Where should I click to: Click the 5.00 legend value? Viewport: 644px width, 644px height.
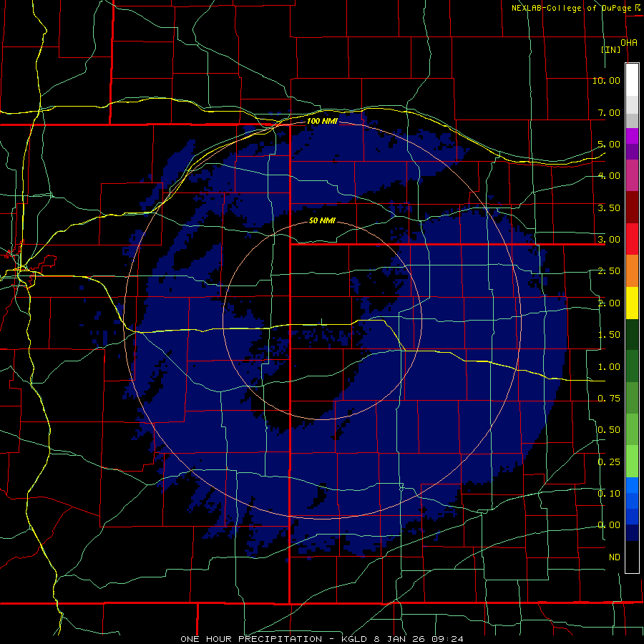coord(609,144)
